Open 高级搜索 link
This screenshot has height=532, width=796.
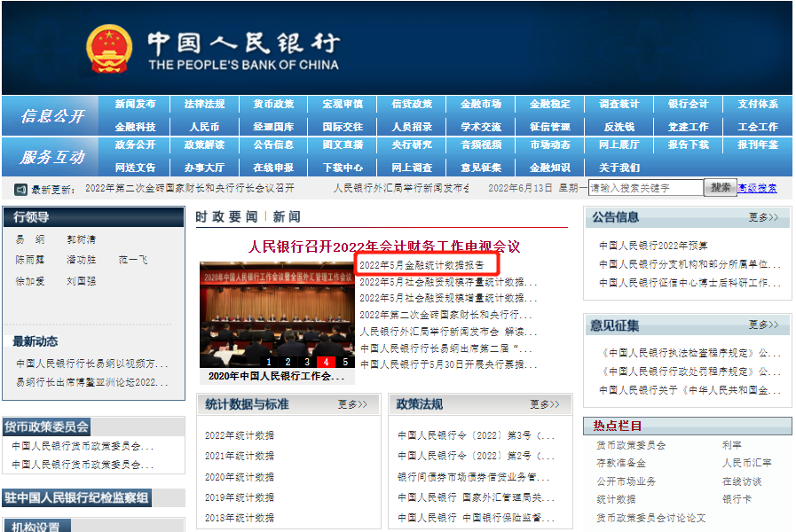point(757,188)
